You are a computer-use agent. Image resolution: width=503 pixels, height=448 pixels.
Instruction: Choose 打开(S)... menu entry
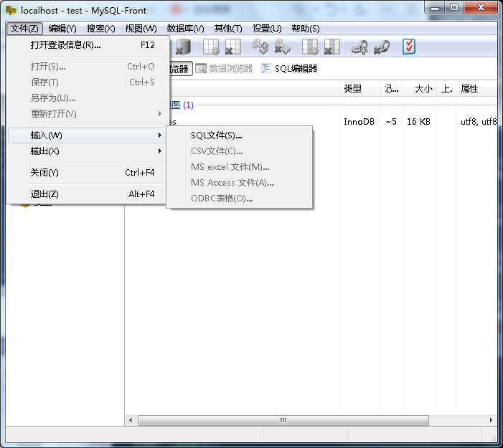coord(88,67)
